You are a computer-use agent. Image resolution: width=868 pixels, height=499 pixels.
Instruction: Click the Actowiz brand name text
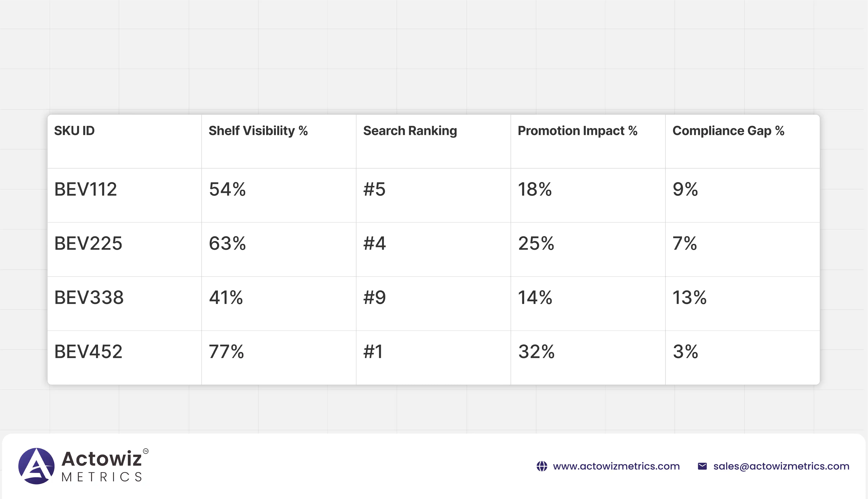101,459
